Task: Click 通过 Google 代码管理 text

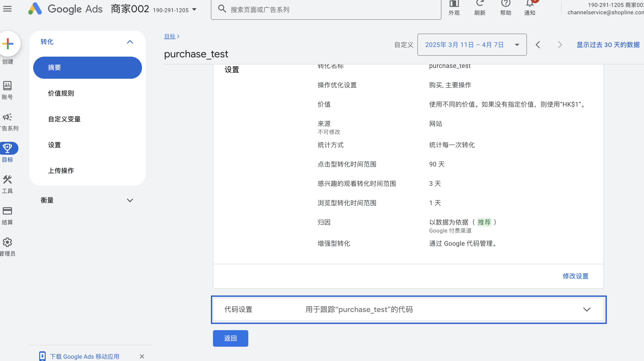Action: pyautogui.click(x=463, y=243)
